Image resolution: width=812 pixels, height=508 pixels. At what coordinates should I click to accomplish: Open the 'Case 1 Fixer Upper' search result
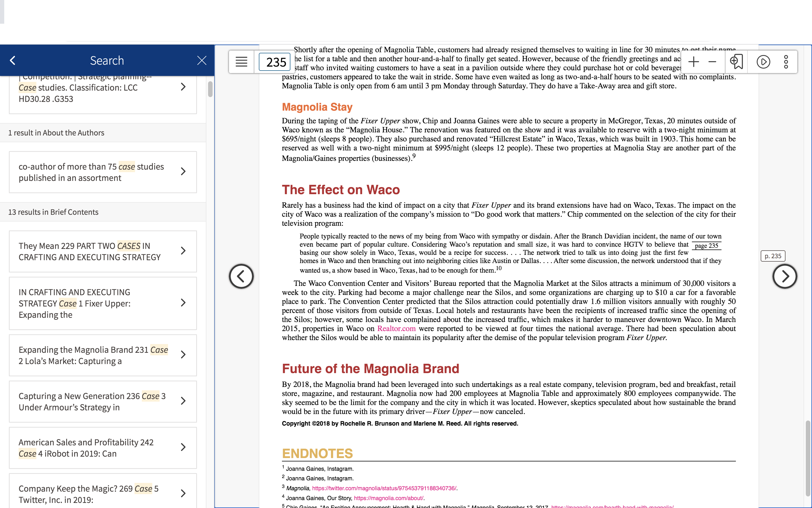click(103, 303)
